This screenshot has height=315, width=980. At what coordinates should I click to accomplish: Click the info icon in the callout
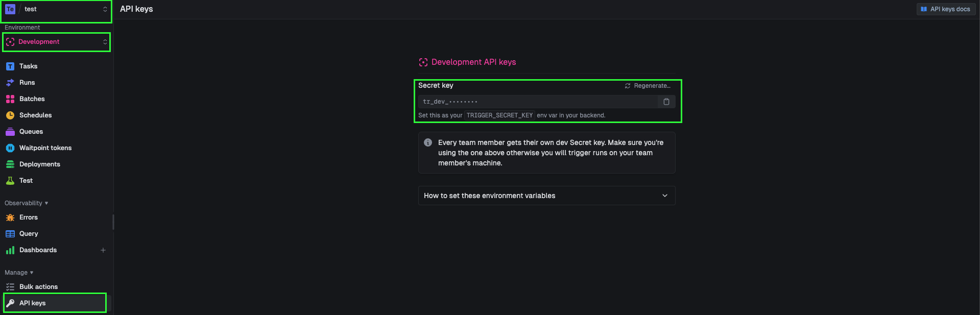pos(428,142)
